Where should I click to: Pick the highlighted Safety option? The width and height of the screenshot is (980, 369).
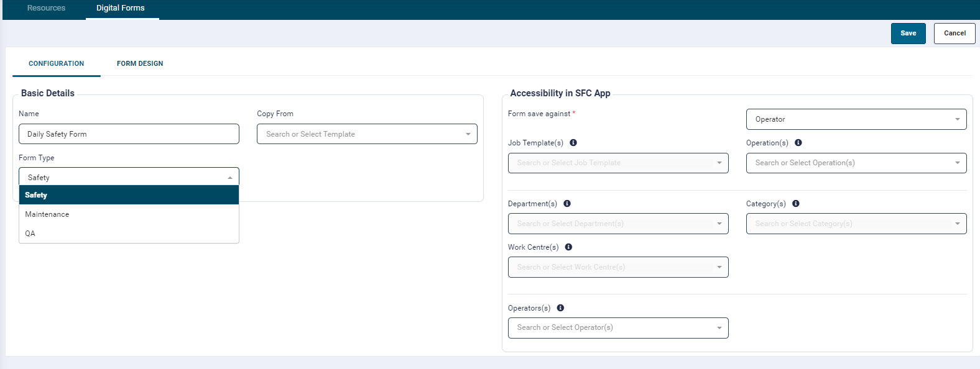coord(36,195)
